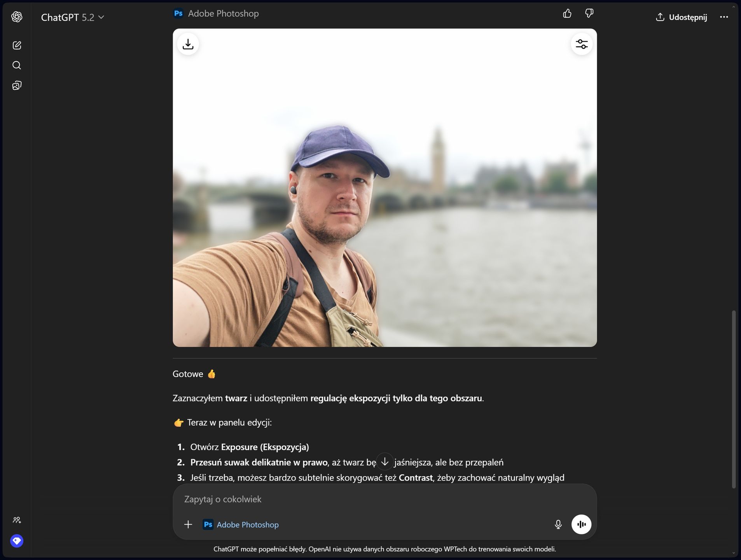741x560 pixels.
Task: Start a new chat with pencil icon
Action: 17,45
